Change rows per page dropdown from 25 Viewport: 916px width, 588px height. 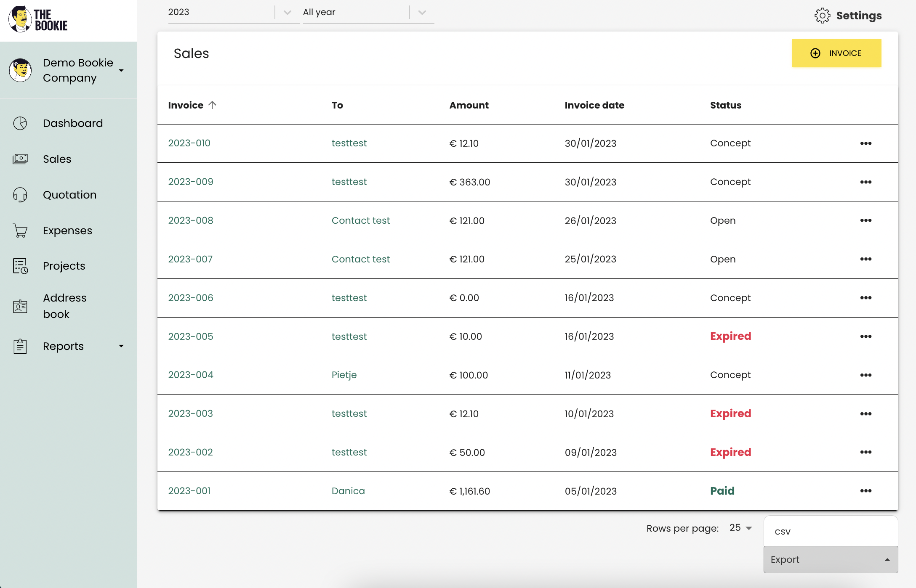[741, 528]
